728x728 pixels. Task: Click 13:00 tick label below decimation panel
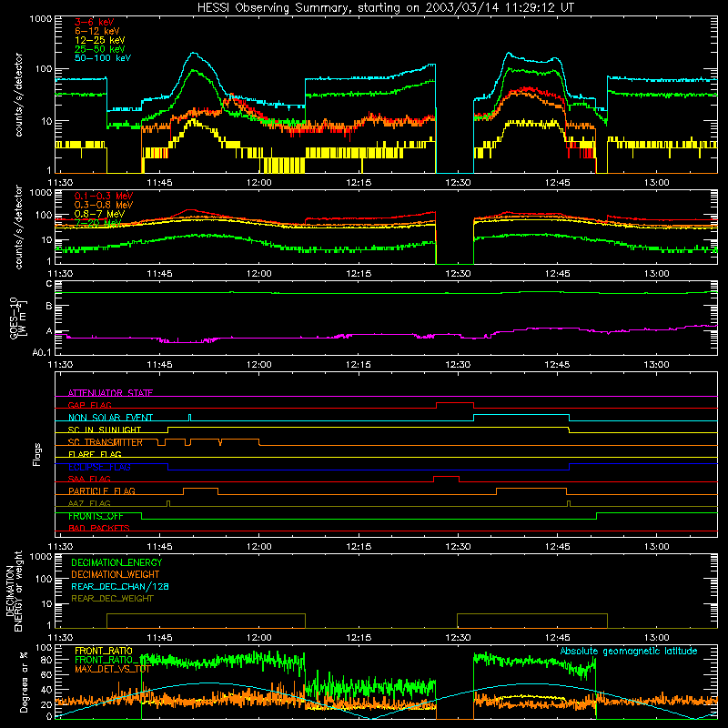656,638
